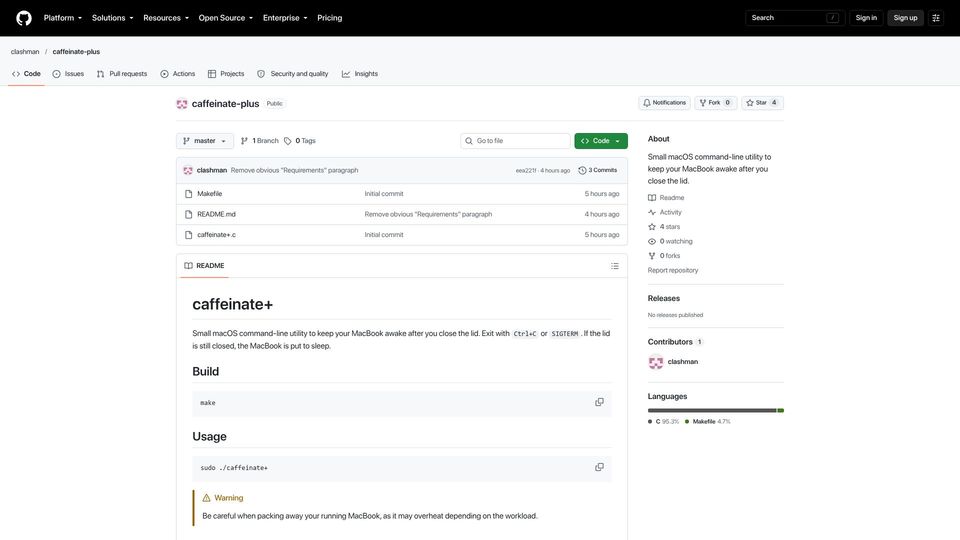Switch to the Issues tab
Screen dimensions: 960x540
pyautogui.click(x=68, y=73)
